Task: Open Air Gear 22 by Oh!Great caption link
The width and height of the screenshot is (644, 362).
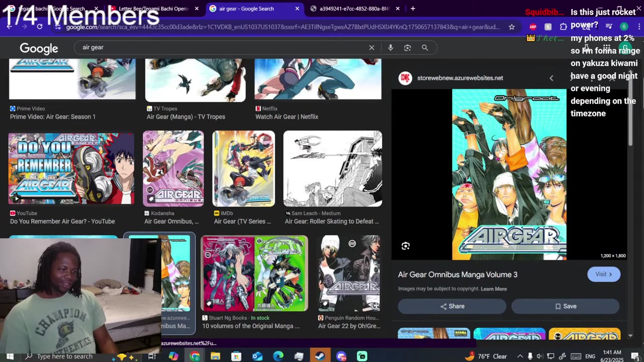Action: tap(349, 326)
